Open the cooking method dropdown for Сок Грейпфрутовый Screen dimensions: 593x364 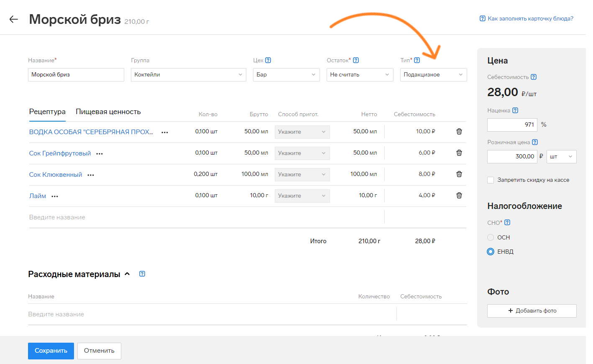click(x=302, y=153)
